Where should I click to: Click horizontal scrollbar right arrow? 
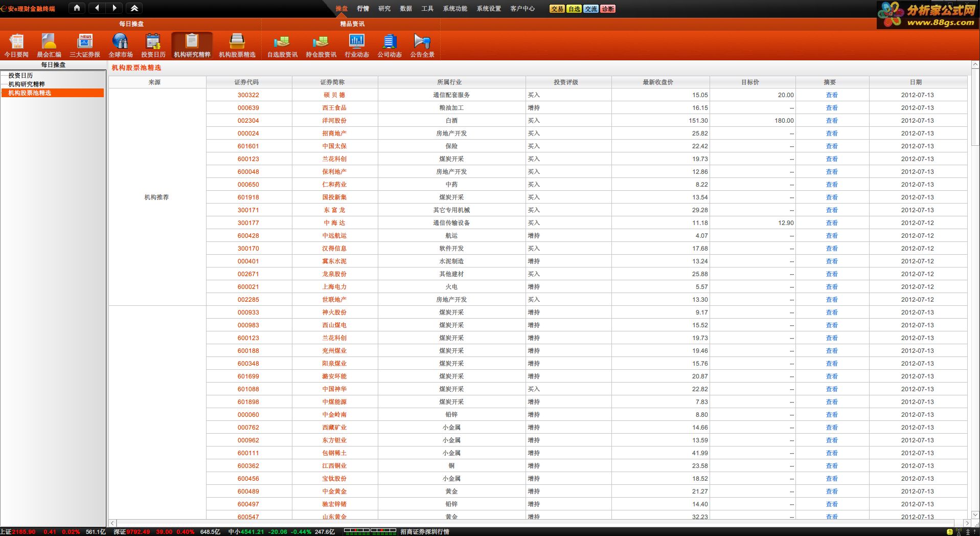(x=967, y=523)
